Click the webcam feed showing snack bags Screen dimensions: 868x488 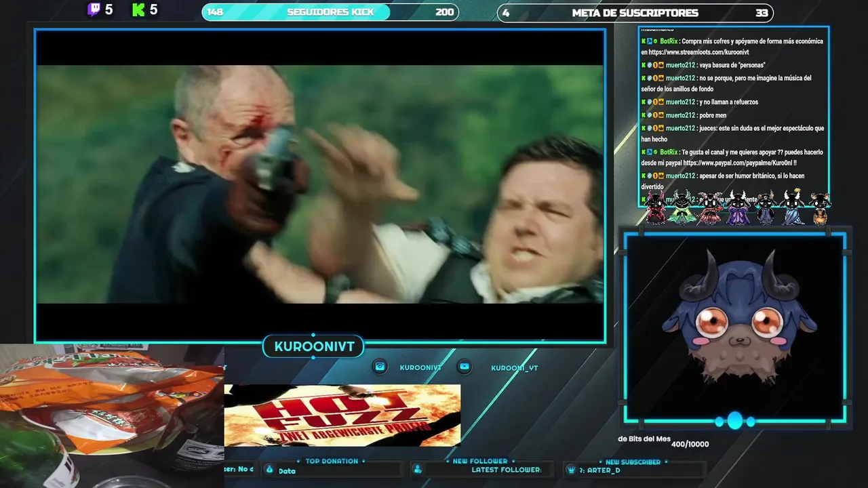(x=112, y=416)
